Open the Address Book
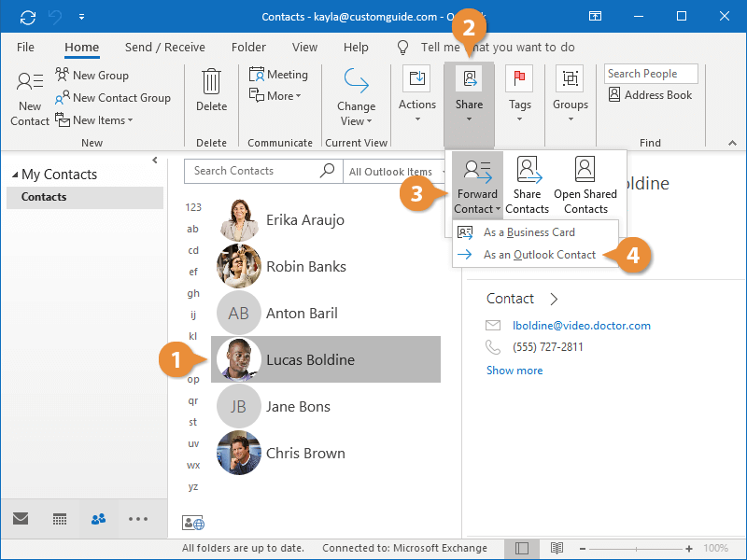Image resolution: width=747 pixels, height=560 pixels. click(650, 95)
